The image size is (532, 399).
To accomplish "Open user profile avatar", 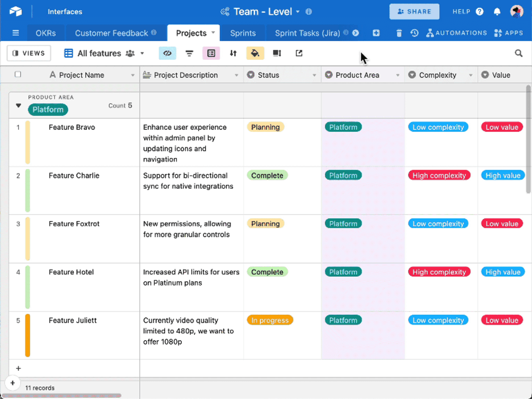I will 517,12.
